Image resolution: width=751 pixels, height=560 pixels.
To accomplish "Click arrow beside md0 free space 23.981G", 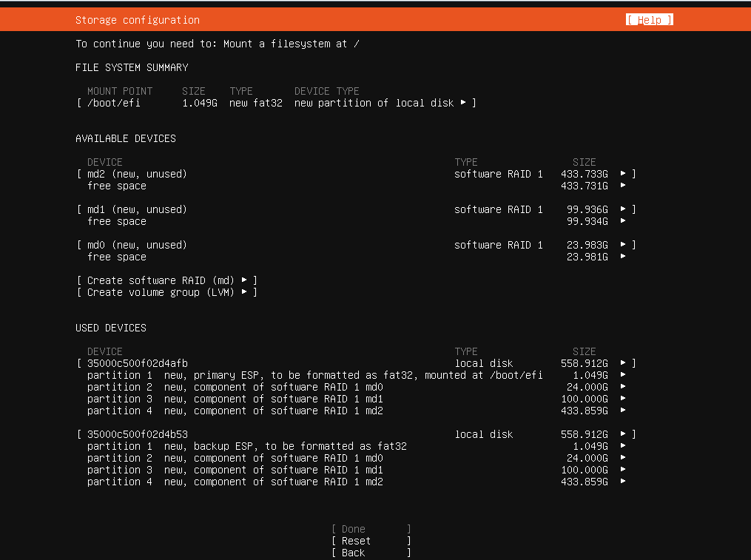I will [x=623, y=257].
